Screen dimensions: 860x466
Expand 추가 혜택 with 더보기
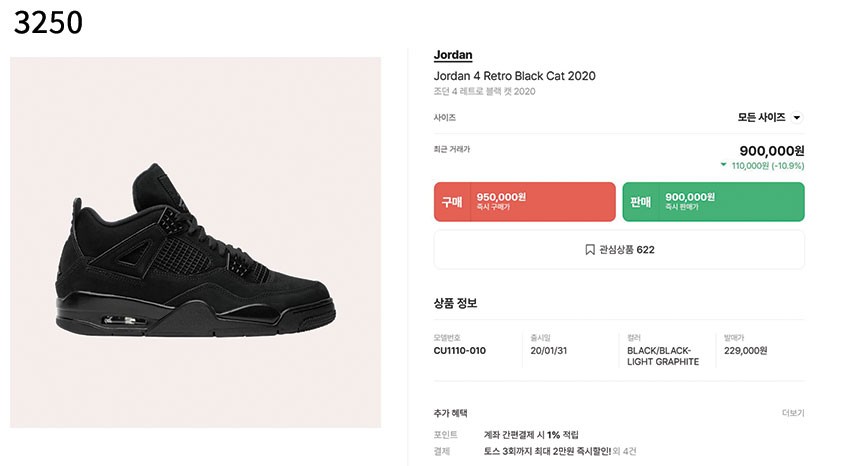click(792, 413)
